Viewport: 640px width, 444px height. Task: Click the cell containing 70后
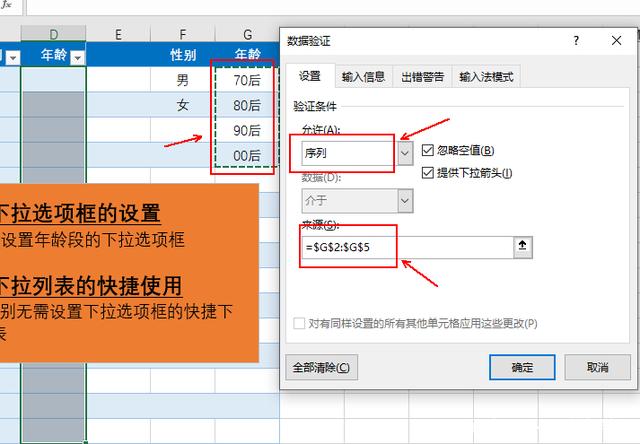(x=247, y=80)
